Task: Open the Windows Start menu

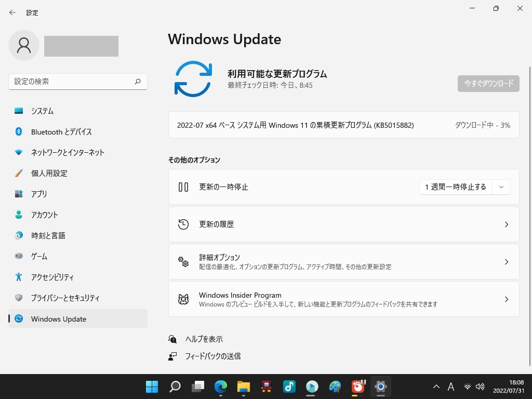Action: [x=152, y=387]
